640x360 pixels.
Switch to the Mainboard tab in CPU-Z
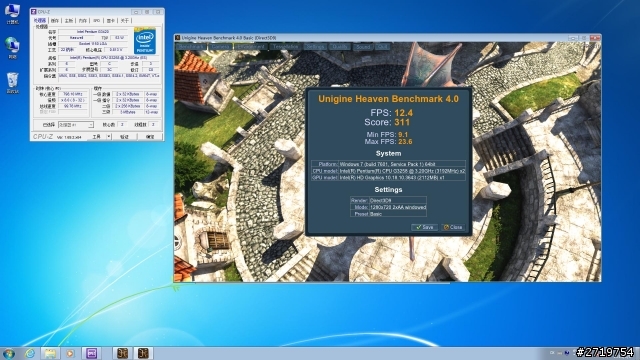click(69, 20)
